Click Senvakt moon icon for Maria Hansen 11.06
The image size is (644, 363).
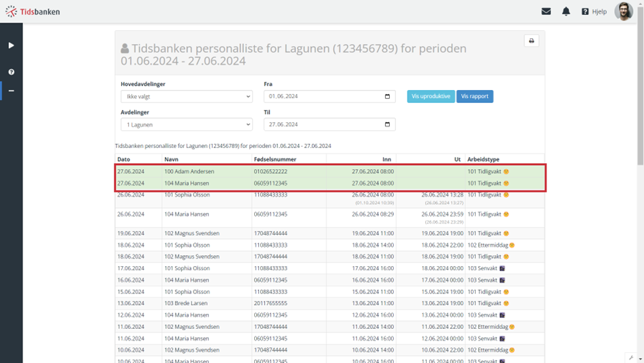[502, 338]
